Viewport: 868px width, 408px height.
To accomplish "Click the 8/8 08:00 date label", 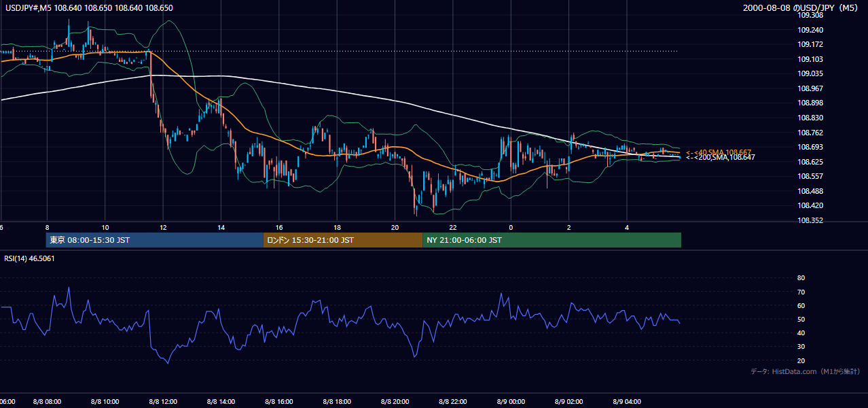I will 47,402.
